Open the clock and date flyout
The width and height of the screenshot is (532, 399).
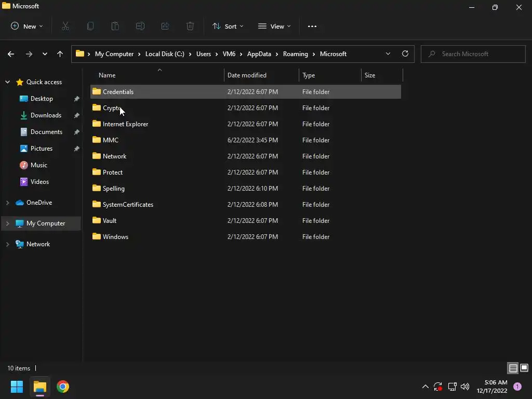pos(492,387)
